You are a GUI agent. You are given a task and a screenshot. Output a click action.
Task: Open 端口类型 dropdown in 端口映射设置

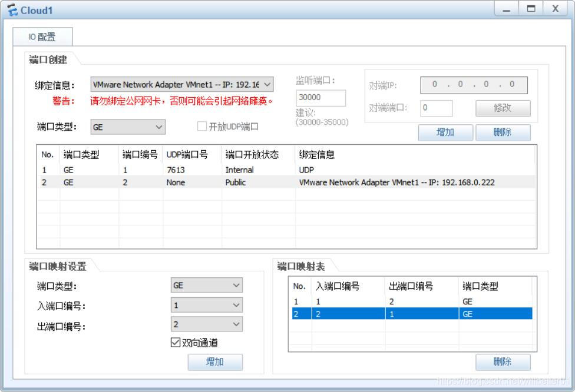coord(206,285)
